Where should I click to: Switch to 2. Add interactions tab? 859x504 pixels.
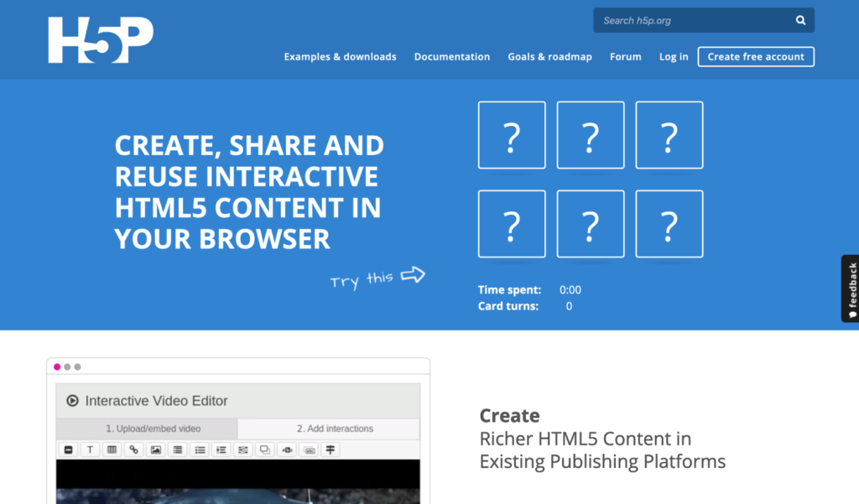[x=329, y=429]
